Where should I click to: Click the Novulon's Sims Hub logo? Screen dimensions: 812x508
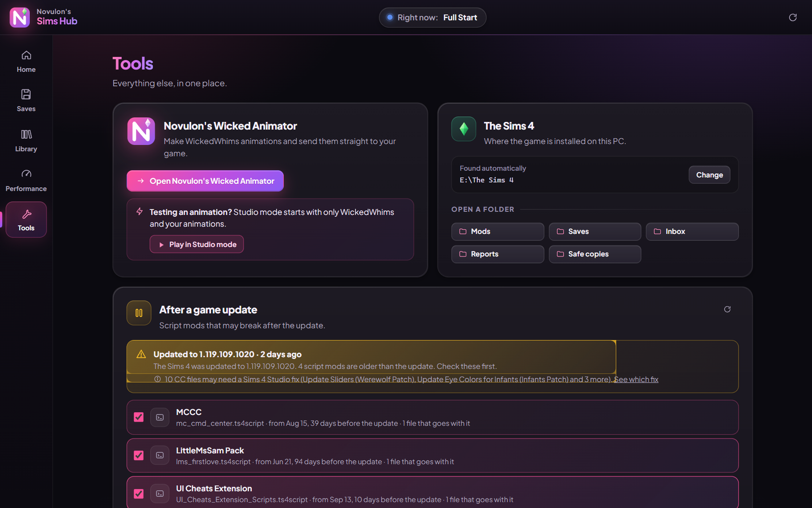[20, 17]
